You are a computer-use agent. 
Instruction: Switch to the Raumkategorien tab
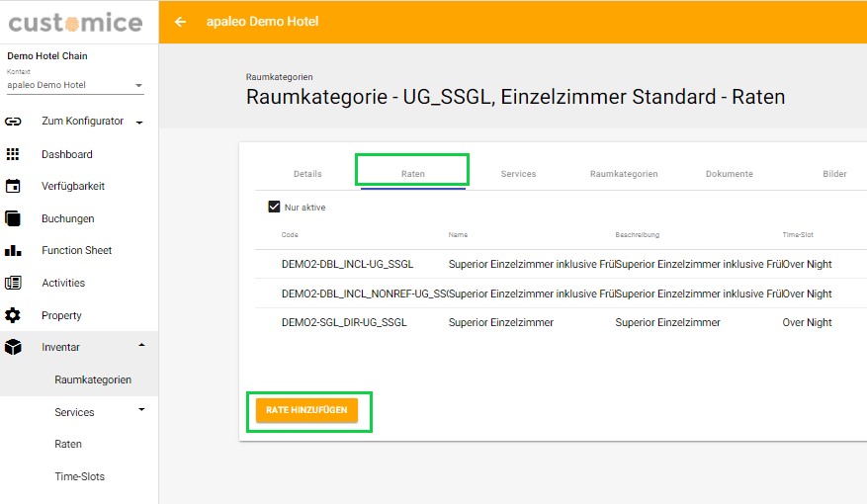click(x=624, y=174)
